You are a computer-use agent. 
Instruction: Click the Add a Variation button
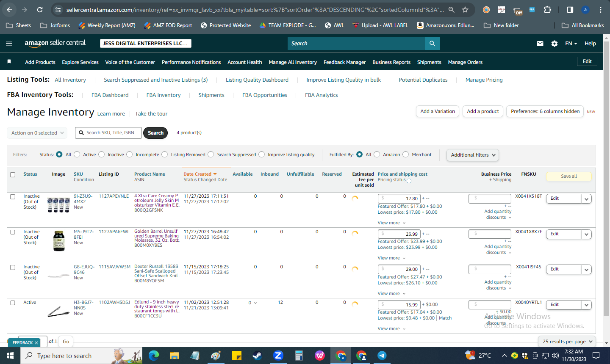438,111
